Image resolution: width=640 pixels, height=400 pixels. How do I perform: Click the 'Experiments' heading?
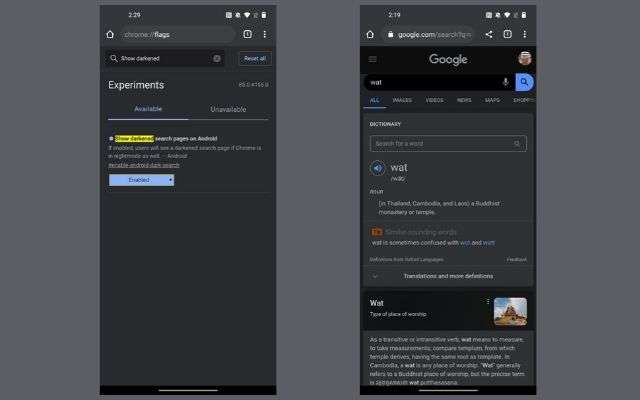pos(136,85)
